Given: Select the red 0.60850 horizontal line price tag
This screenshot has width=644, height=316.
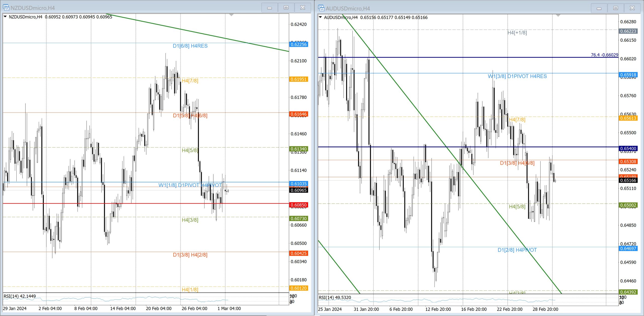Looking at the screenshot, I should tap(298, 205).
